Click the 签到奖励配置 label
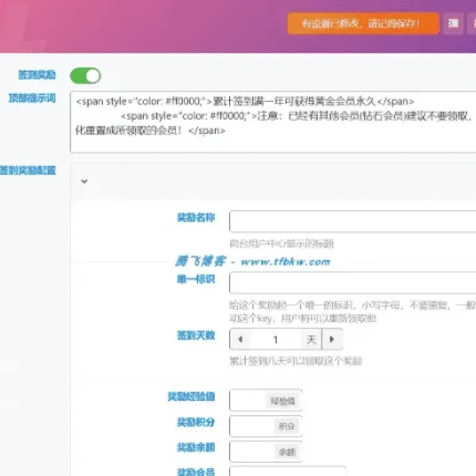 point(27,170)
